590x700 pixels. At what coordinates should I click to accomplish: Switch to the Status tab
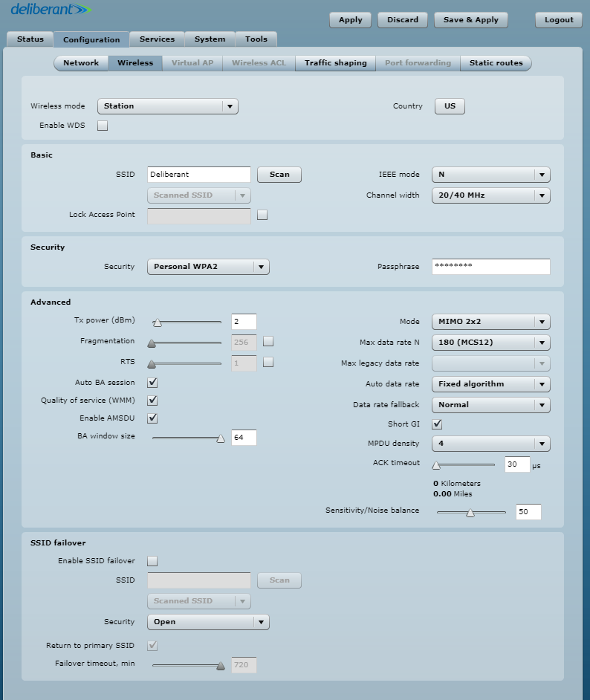30,39
